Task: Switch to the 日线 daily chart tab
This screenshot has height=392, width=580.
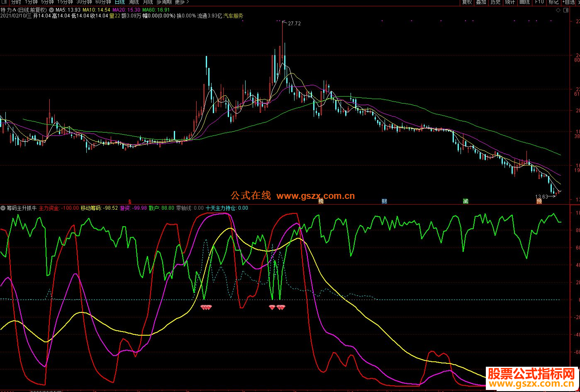Action: click(x=119, y=2)
